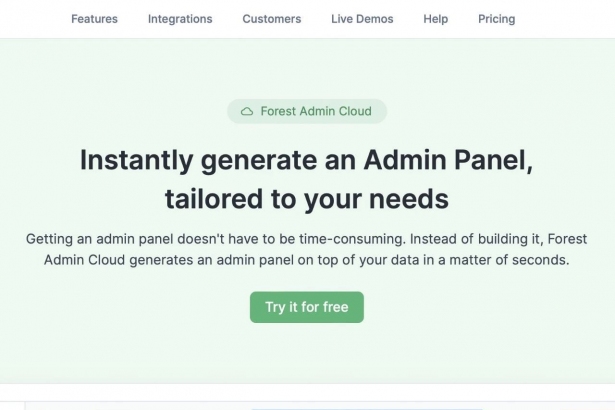View the Pricing page
Image resolution: width=615 pixels, height=410 pixels.
(497, 19)
